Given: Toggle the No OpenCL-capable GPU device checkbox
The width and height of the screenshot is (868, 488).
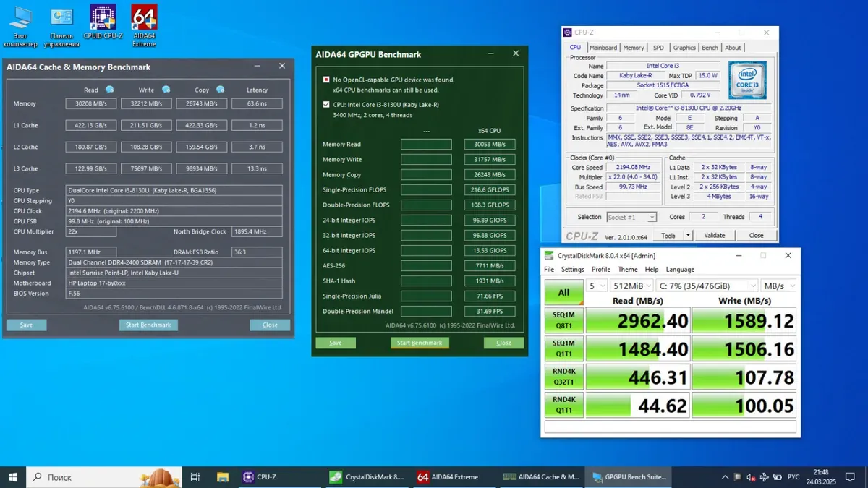Looking at the screenshot, I should coord(327,80).
